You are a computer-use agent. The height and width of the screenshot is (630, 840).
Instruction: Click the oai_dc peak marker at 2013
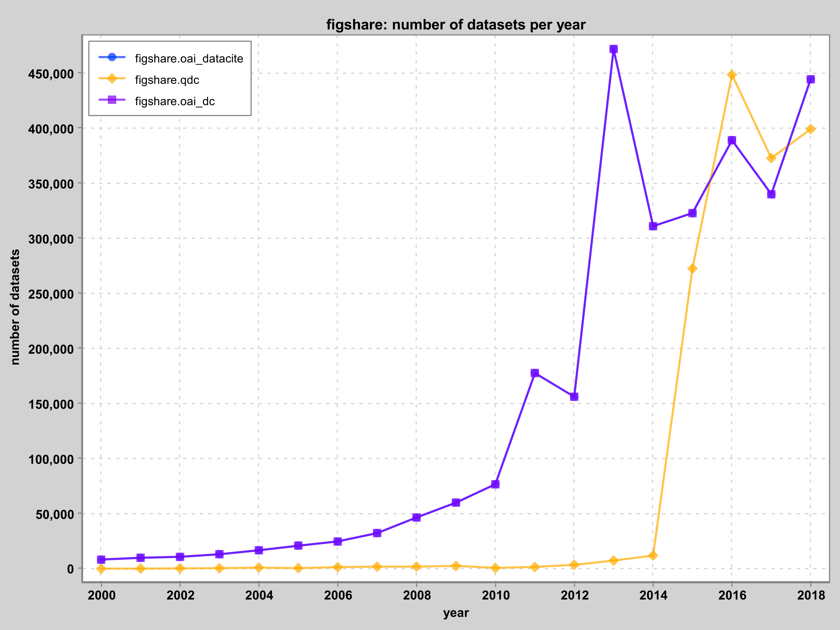[x=613, y=49]
